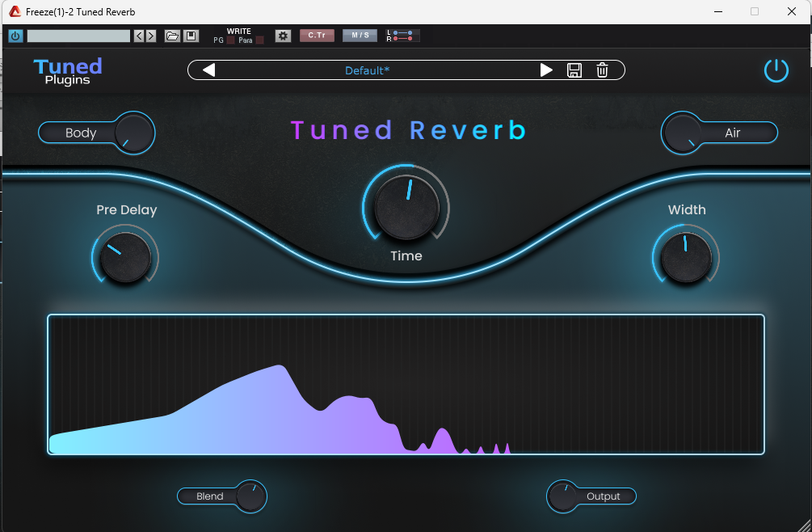Click the Body label
The width and height of the screenshot is (812, 532).
click(81, 133)
